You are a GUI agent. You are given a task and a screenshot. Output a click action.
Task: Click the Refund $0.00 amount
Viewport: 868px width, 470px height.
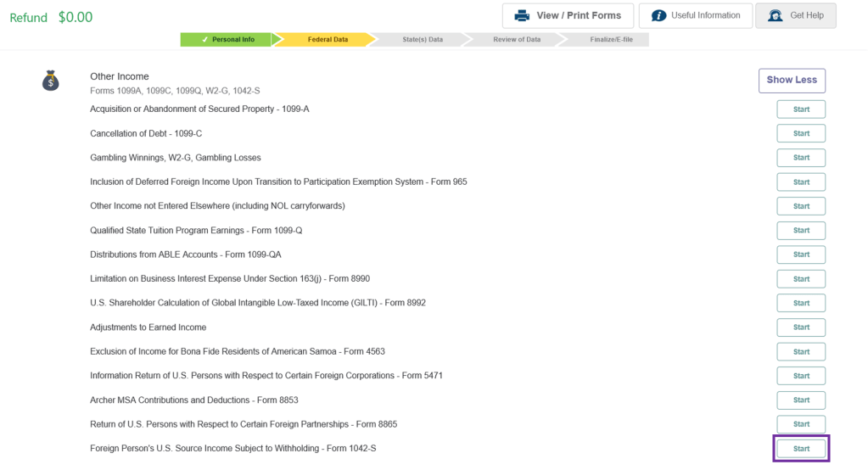tap(75, 17)
